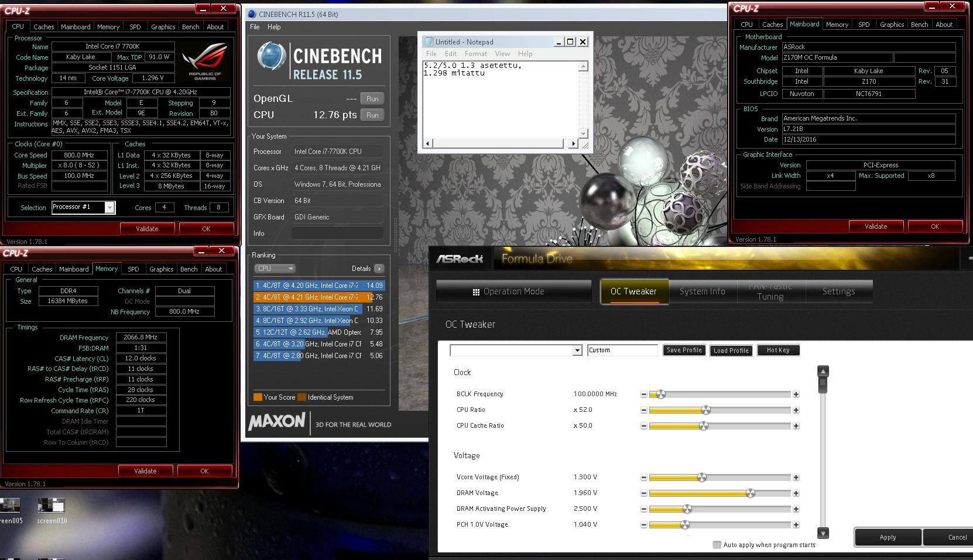Open Notepad Format menu
This screenshot has height=560, width=973.
click(x=476, y=54)
